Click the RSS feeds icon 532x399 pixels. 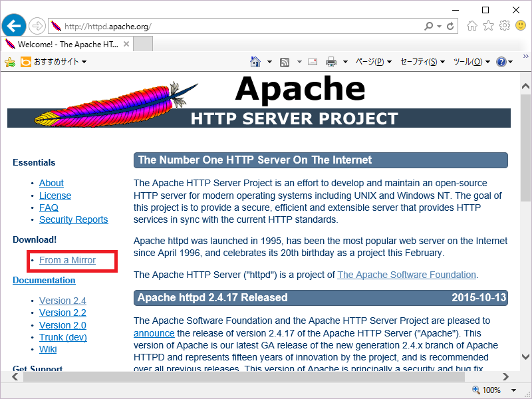point(285,62)
